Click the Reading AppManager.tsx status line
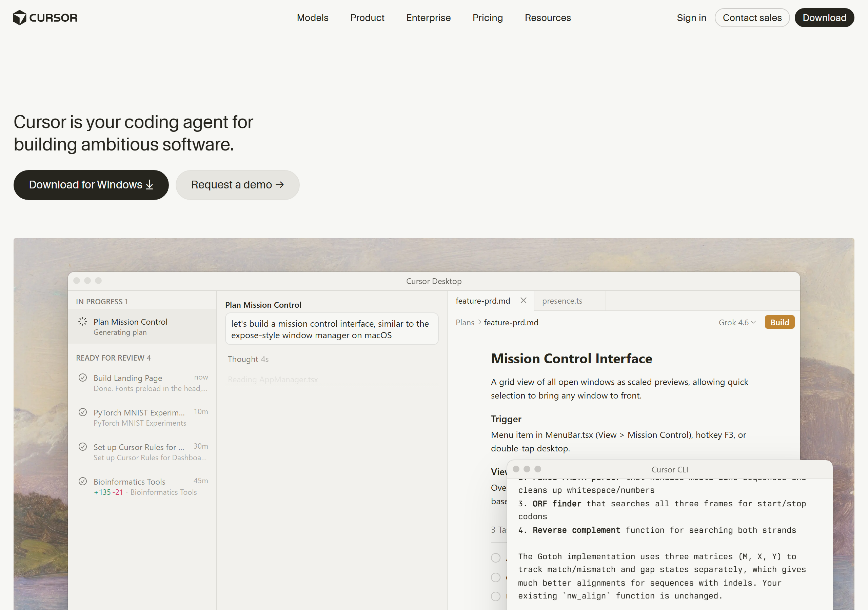 [x=273, y=380]
